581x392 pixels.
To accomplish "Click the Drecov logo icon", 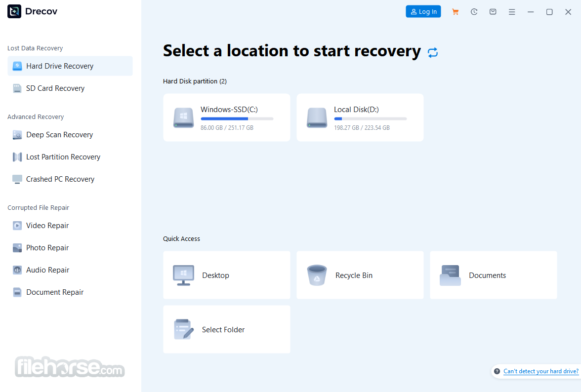I will pyautogui.click(x=14, y=11).
